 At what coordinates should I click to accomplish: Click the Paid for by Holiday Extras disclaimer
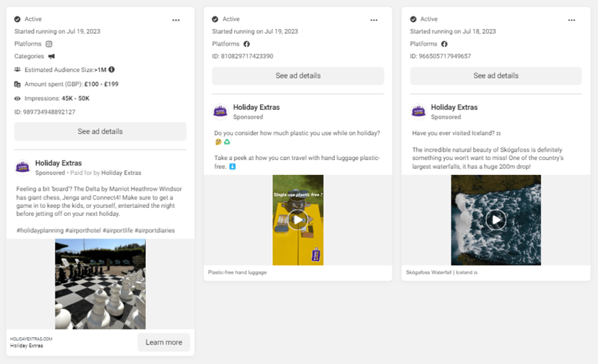(x=105, y=173)
